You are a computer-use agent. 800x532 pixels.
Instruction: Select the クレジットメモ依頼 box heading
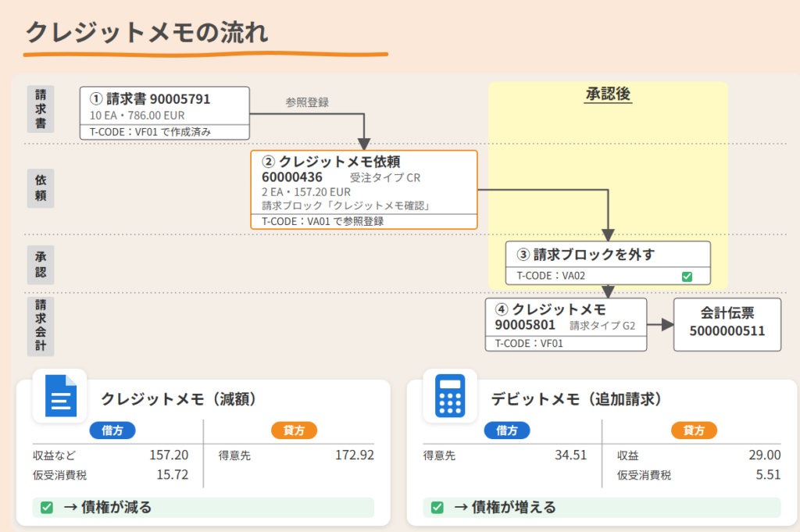(331, 162)
